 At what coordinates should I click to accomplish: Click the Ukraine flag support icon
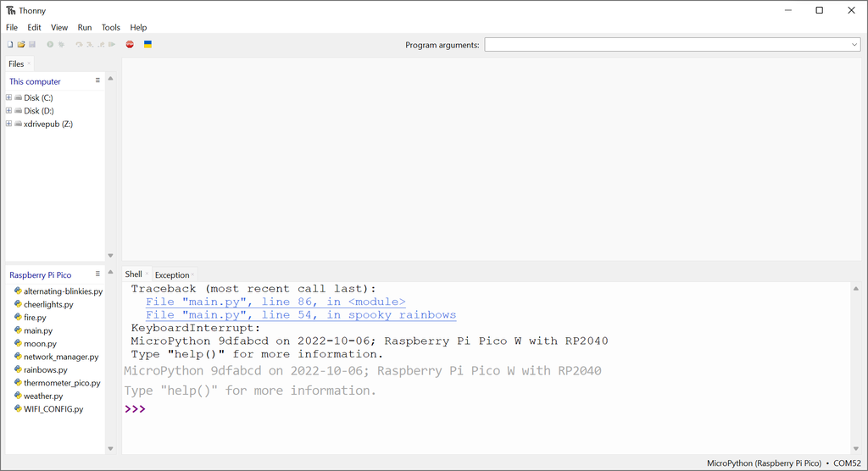coord(147,44)
